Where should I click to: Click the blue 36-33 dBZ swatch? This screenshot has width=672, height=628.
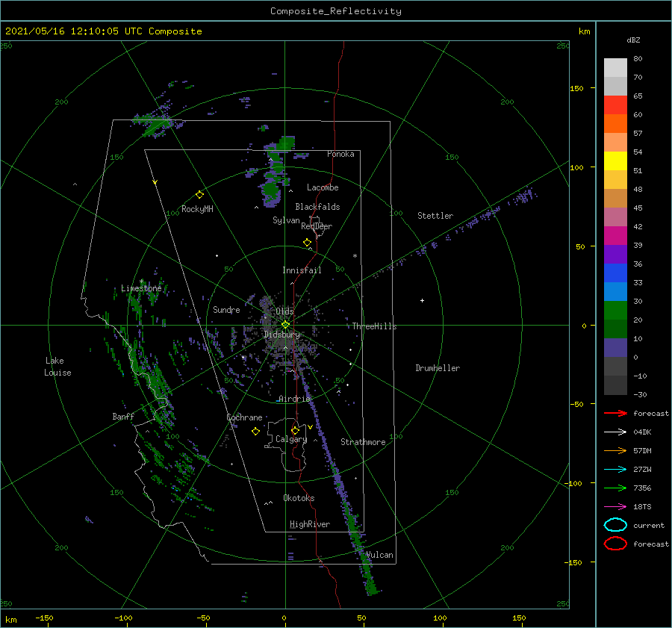tap(615, 273)
